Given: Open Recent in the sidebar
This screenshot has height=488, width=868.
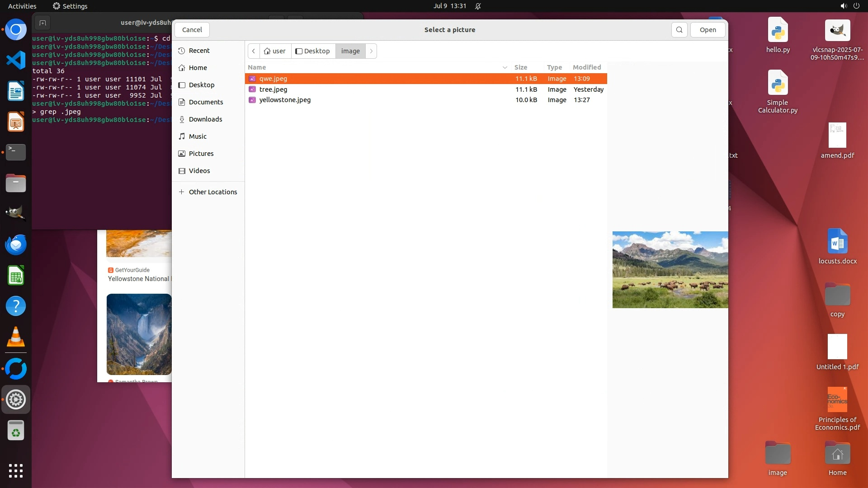Looking at the screenshot, I should pyautogui.click(x=199, y=51).
